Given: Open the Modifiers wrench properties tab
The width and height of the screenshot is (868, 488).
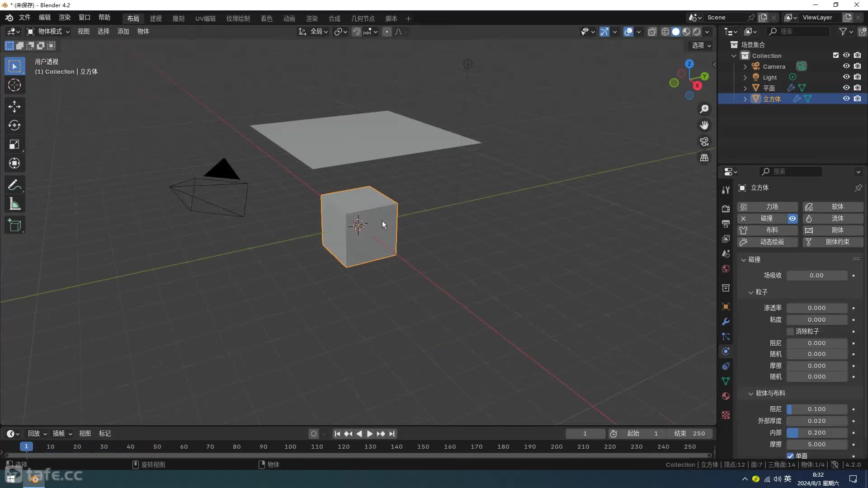Looking at the screenshot, I should 726,322.
